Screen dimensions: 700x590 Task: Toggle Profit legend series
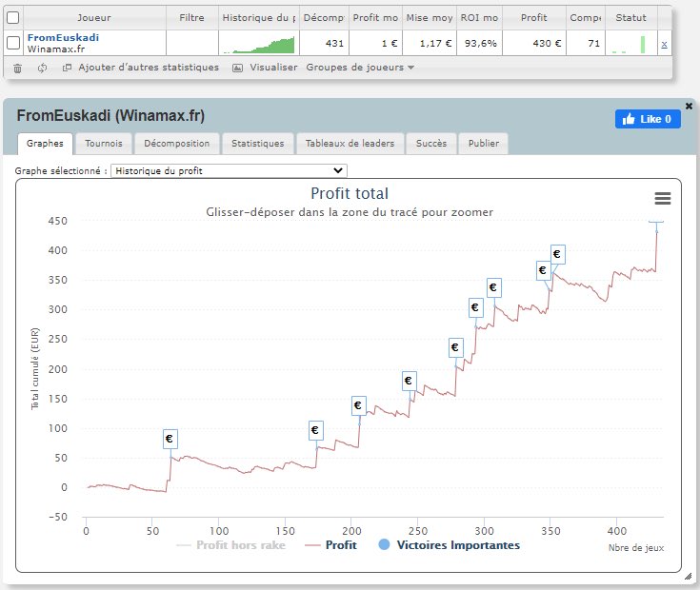(x=330, y=545)
